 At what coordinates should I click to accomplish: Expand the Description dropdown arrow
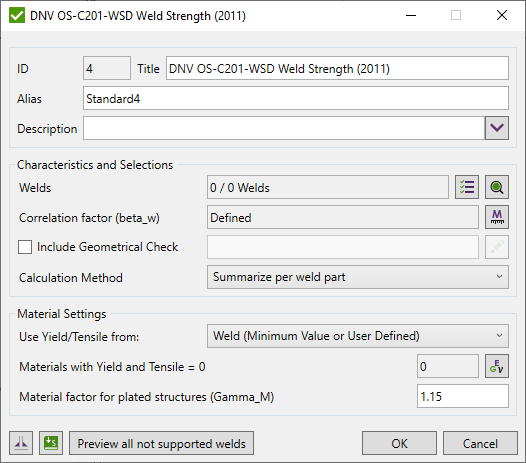click(x=496, y=128)
